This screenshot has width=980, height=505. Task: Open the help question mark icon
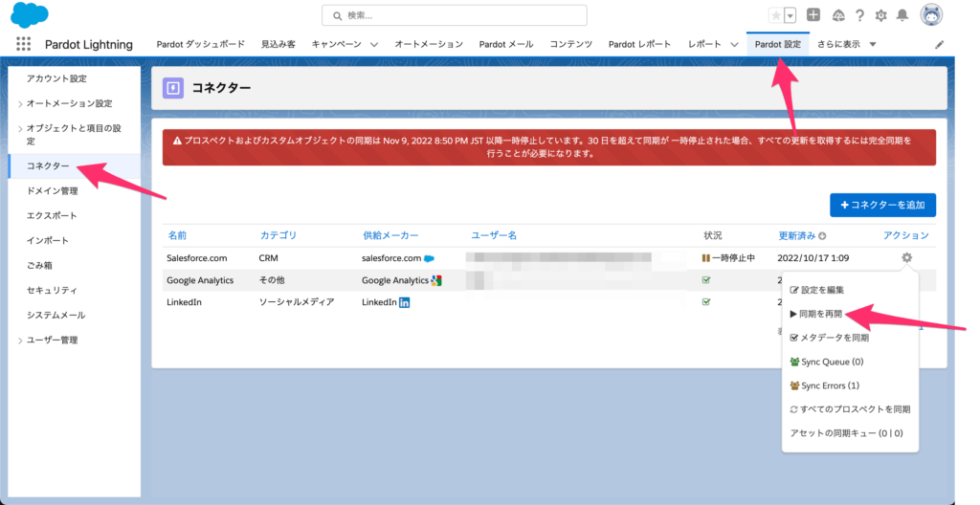coord(860,15)
